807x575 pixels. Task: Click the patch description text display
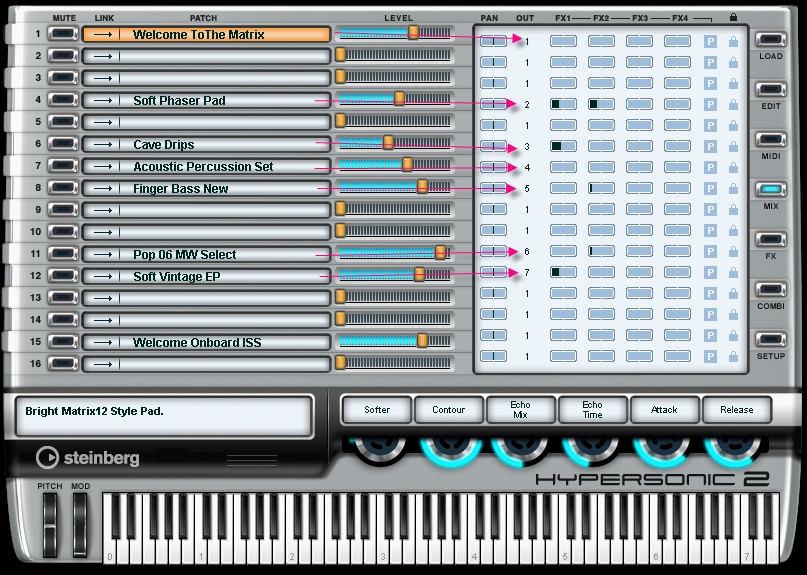pyautogui.click(x=164, y=416)
